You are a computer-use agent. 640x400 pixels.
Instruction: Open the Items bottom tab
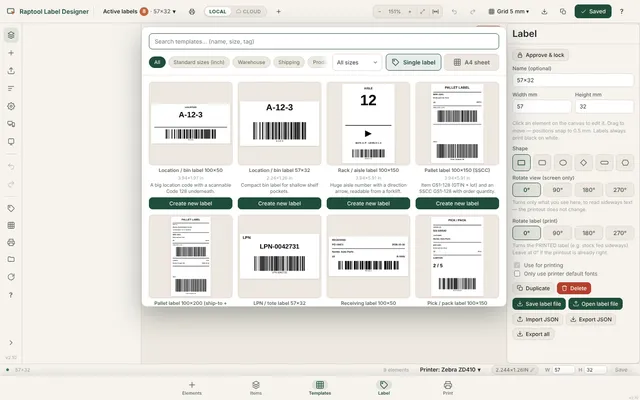[x=256, y=388]
